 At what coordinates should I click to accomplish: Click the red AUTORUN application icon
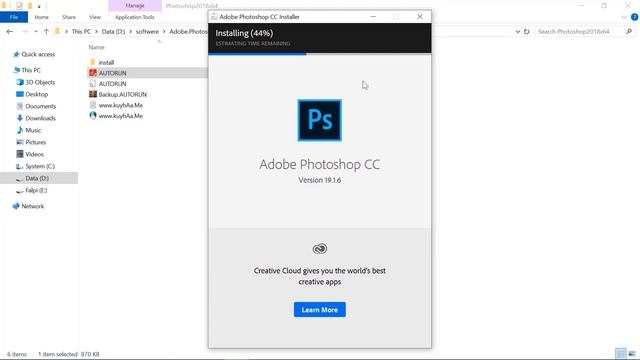93,73
